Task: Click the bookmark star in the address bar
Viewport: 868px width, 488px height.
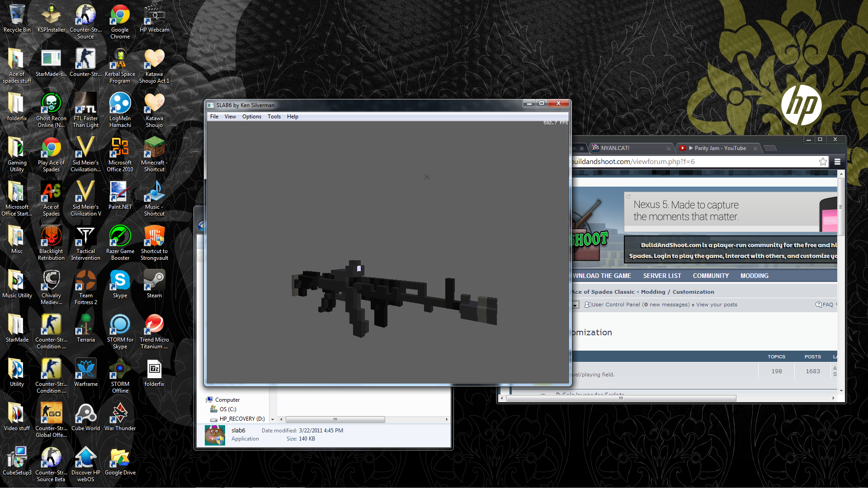Action: click(823, 161)
